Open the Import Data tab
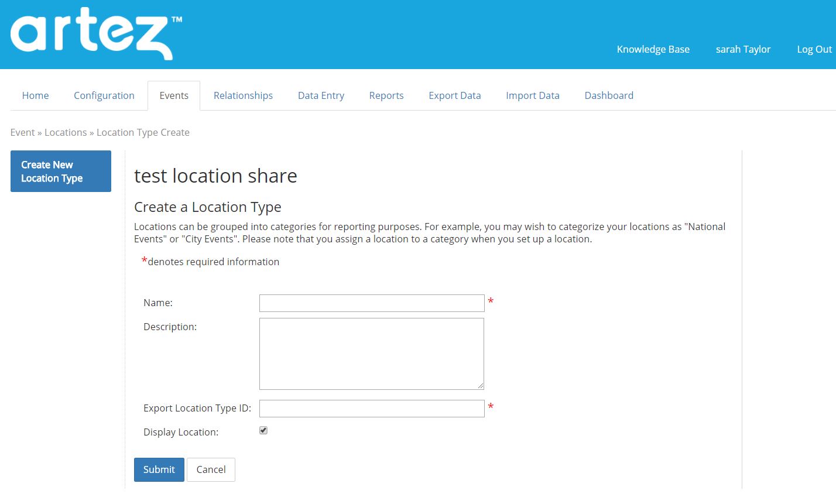This screenshot has width=836, height=504. pyautogui.click(x=533, y=95)
